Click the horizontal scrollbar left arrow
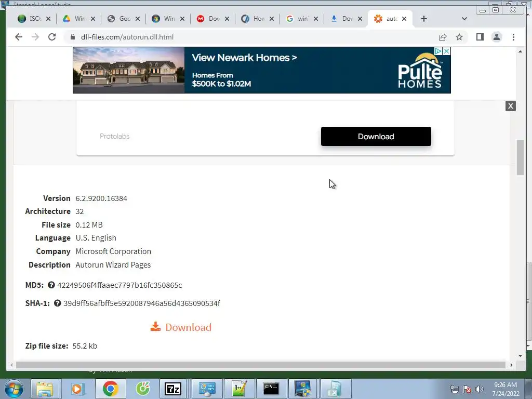This screenshot has width=532, height=399. (x=11, y=365)
